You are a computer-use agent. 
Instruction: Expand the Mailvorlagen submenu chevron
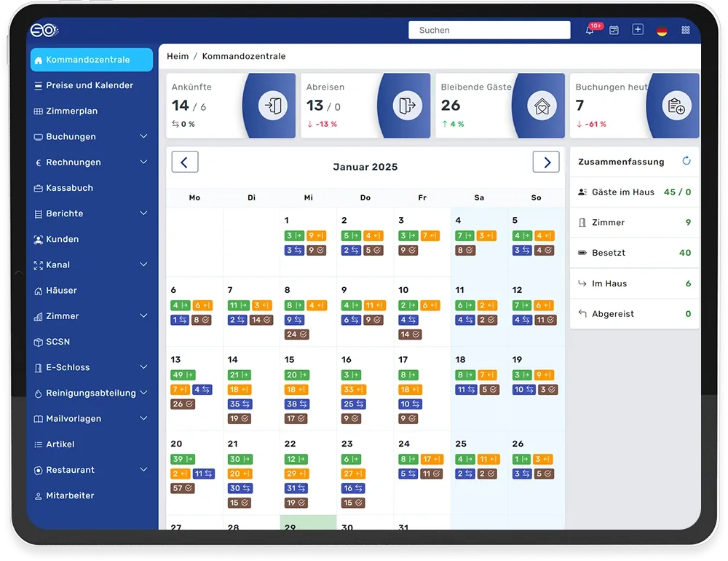[144, 418]
